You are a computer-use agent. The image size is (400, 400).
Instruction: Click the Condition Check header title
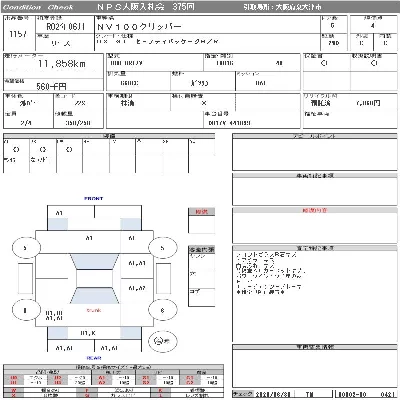pyautogui.click(x=38, y=7)
